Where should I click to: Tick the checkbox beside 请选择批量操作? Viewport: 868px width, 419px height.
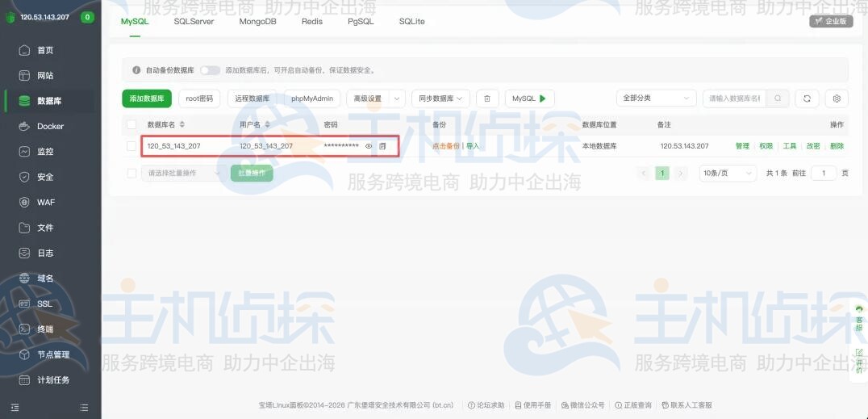tap(131, 173)
